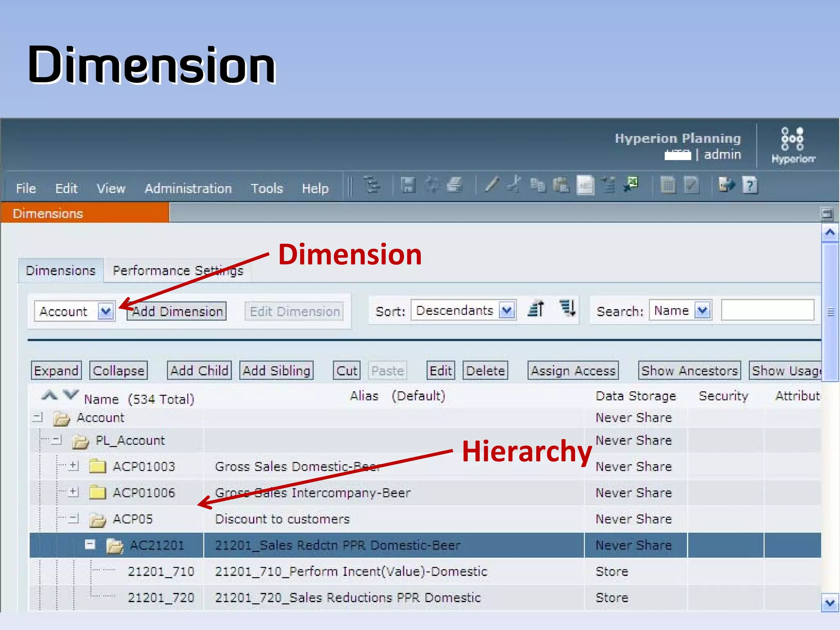840x630 pixels.
Task: Open the Account dimension dropdown
Action: click(106, 311)
